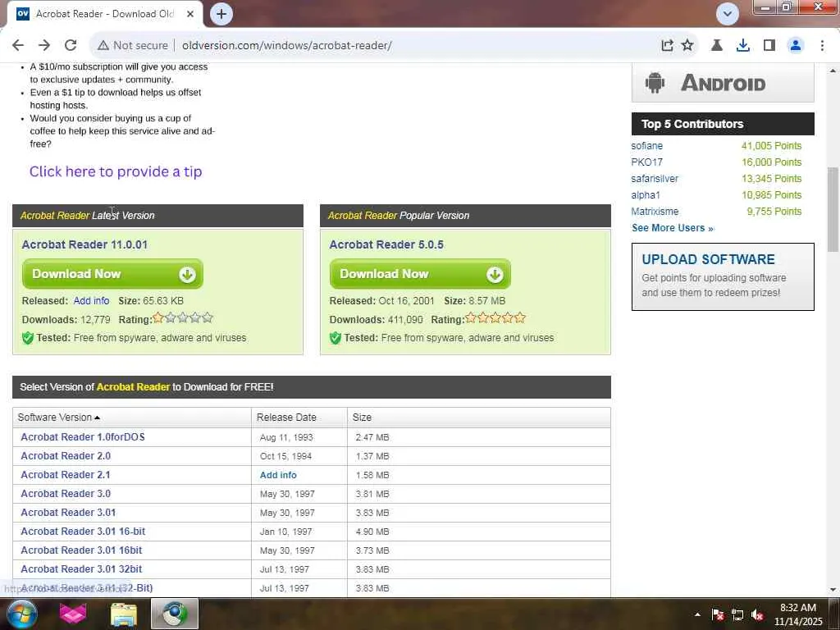Open Chrome three-dot menu

[x=822, y=46]
